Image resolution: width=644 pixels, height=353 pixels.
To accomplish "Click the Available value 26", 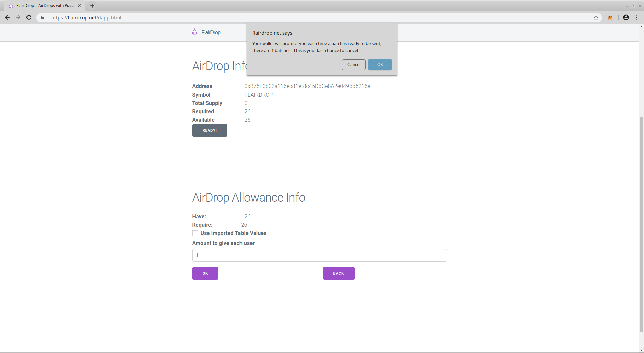I will coord(247,120).
